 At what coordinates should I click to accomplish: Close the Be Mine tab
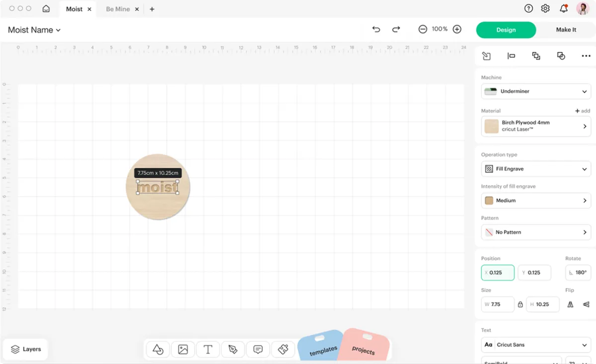(x=137, y=9)
